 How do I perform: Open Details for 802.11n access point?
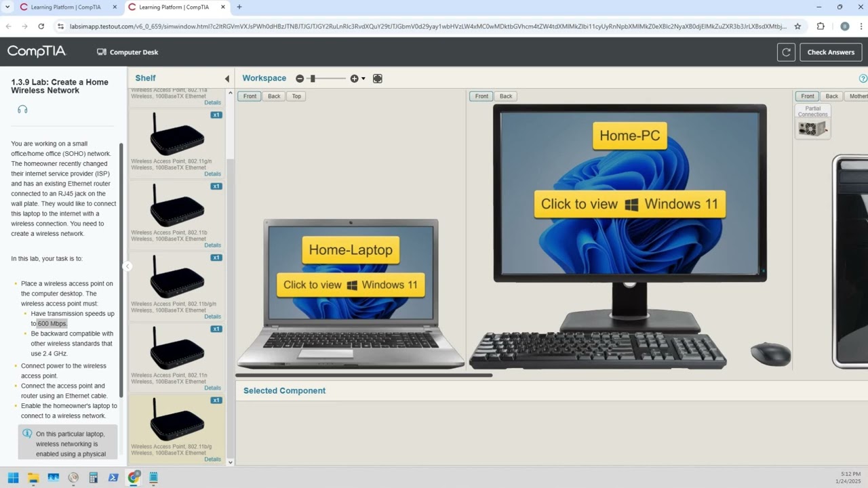click(x=212, y=388)
